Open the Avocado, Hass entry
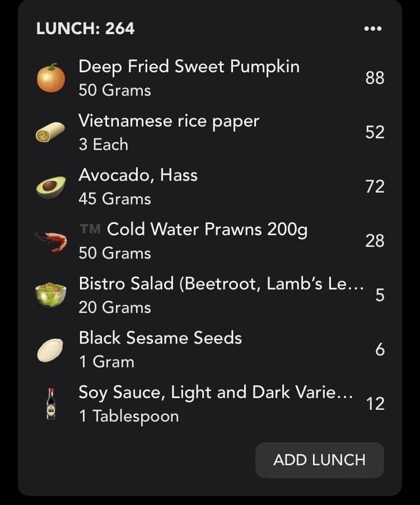 coord(210,187)
